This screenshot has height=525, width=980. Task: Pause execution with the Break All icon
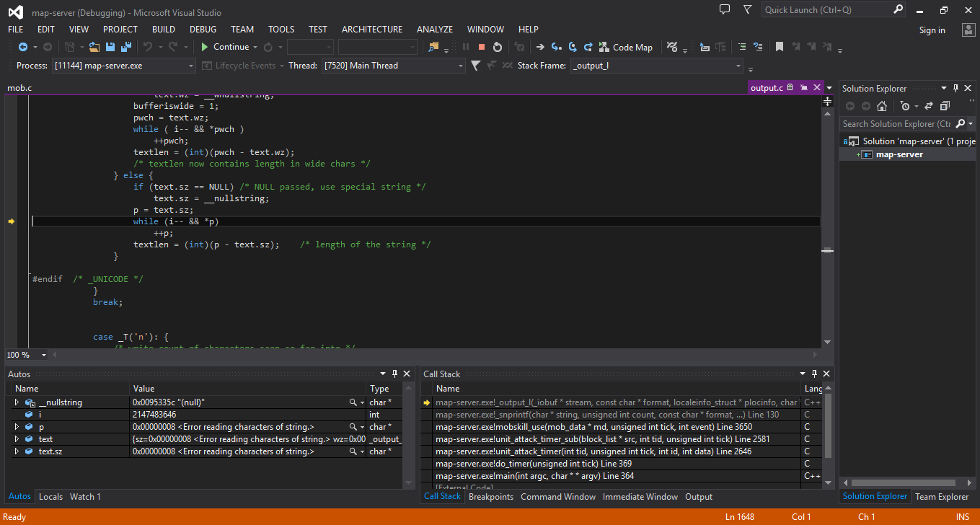pyautogui.click(x=466, y=47)
